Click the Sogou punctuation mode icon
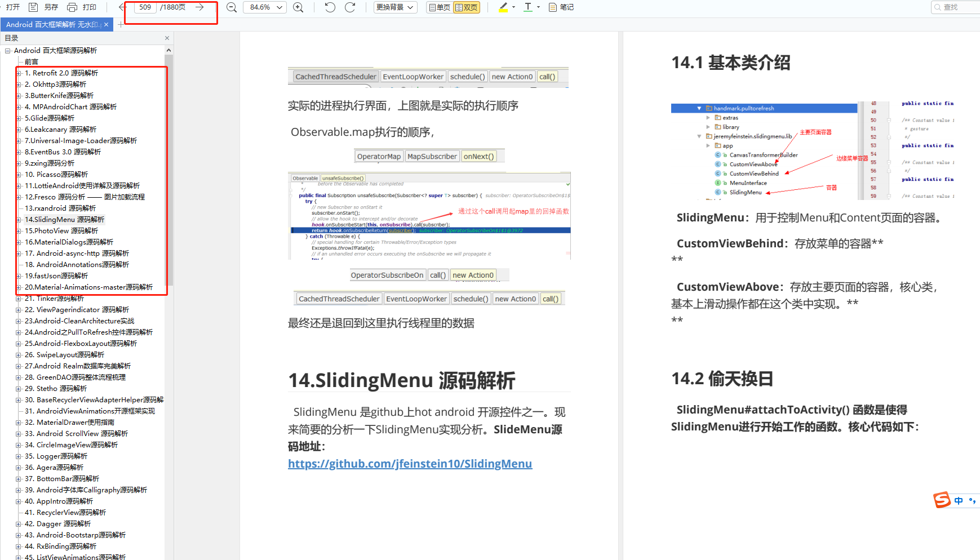 (x=972, y=500)
